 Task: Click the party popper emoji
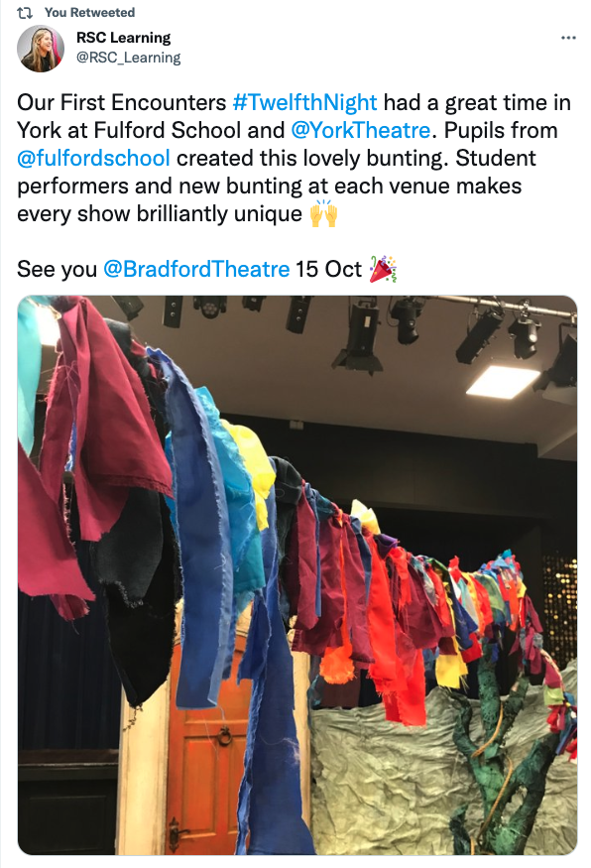pos(383,269)
